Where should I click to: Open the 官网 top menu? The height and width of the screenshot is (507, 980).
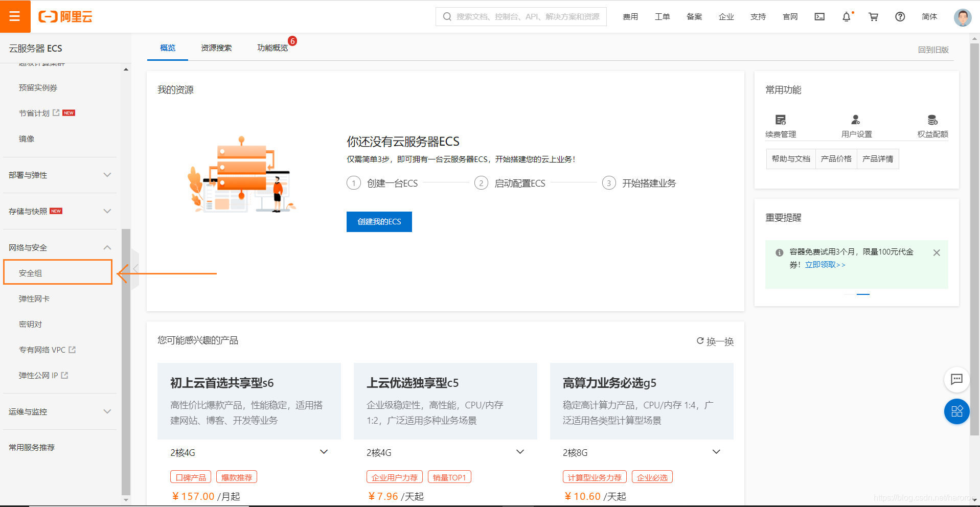click(790, 17)
